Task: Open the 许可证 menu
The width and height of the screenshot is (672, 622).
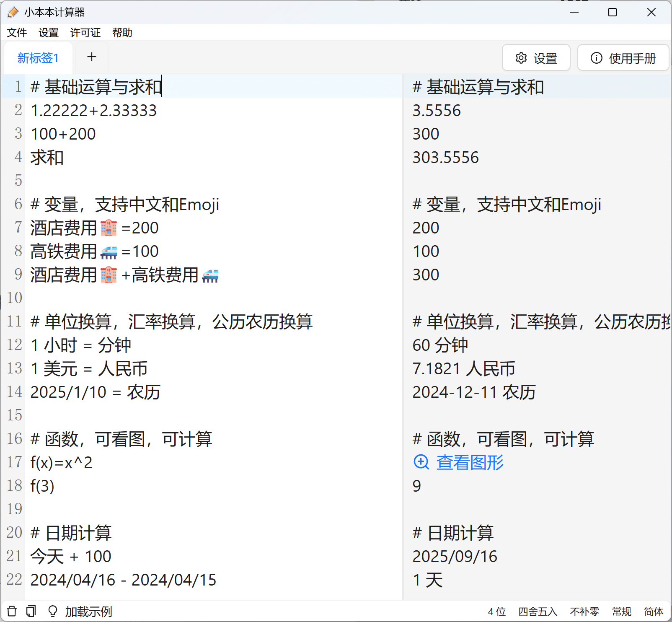Action: (x=85, y=33)
